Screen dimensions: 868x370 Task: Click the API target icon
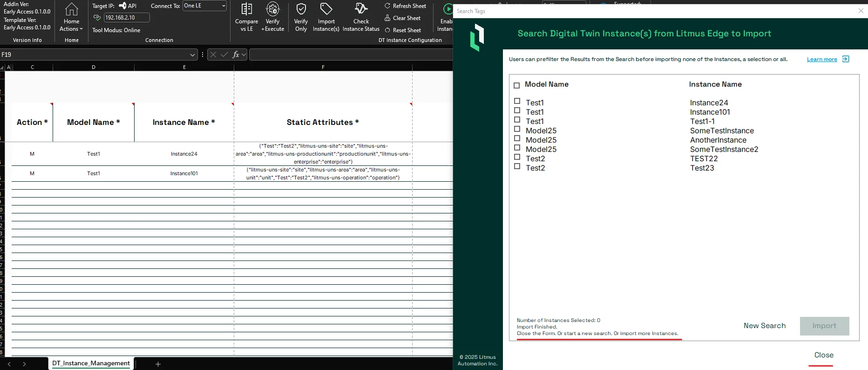click(122, 6)
